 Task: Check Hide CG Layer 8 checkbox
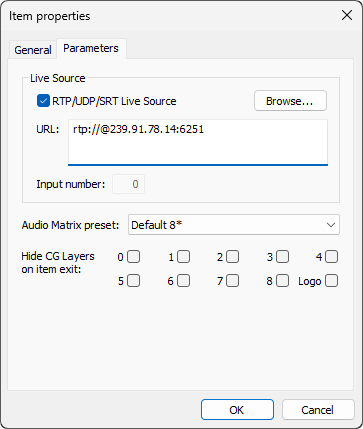283,281
